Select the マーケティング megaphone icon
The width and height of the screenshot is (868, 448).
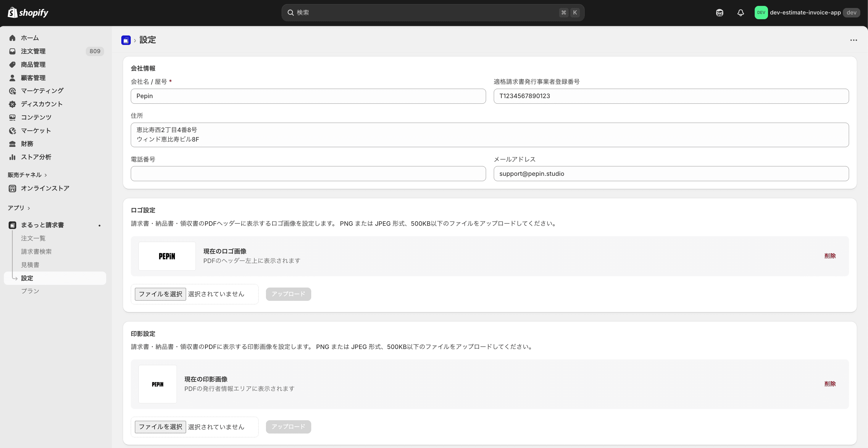(x=12, y=90)
